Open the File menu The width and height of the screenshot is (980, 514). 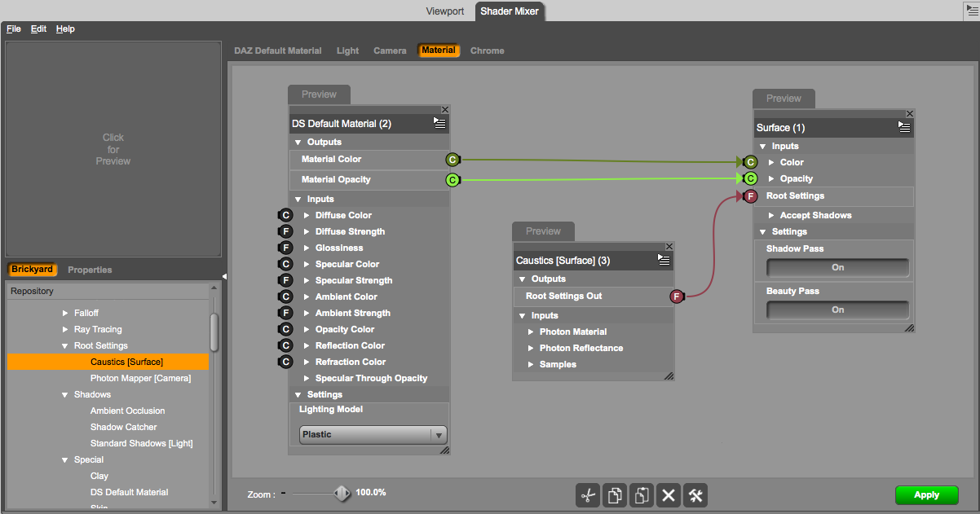tap(14, 29)
